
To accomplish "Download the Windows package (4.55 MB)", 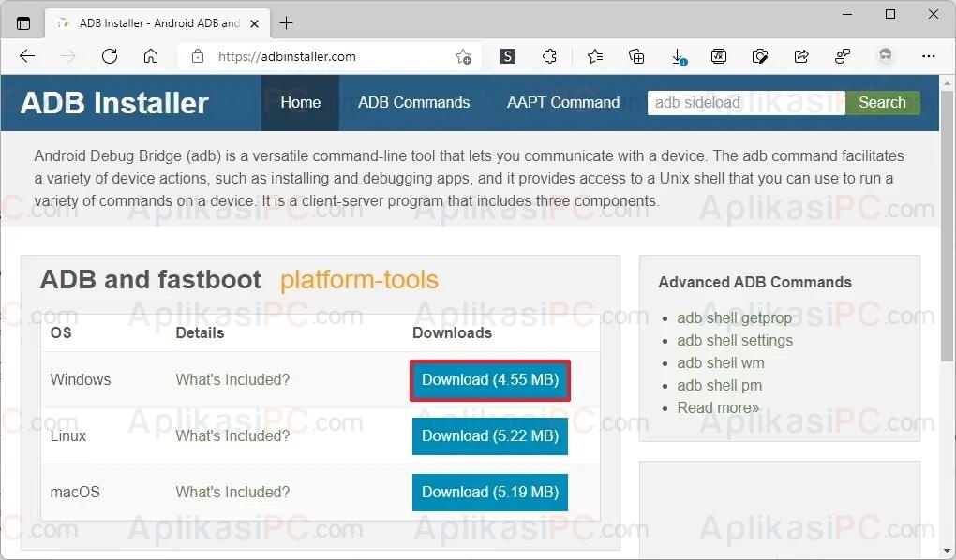I will point(490,380).
